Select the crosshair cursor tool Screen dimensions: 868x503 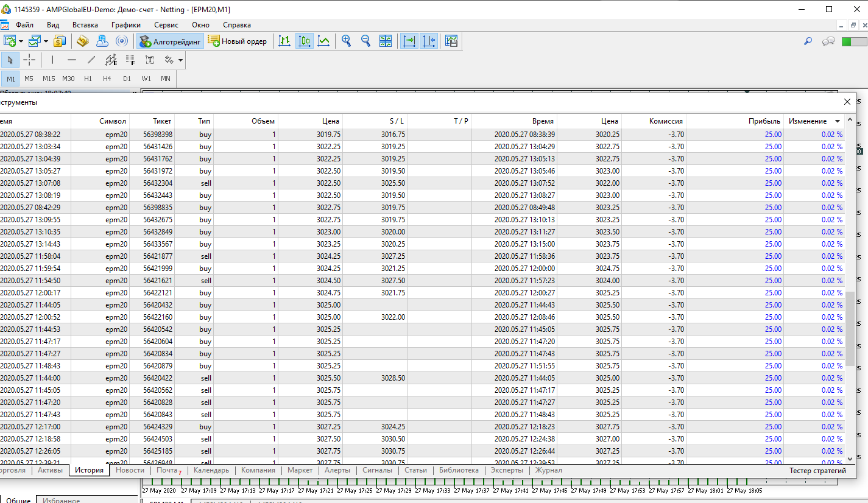pos(29,60)
